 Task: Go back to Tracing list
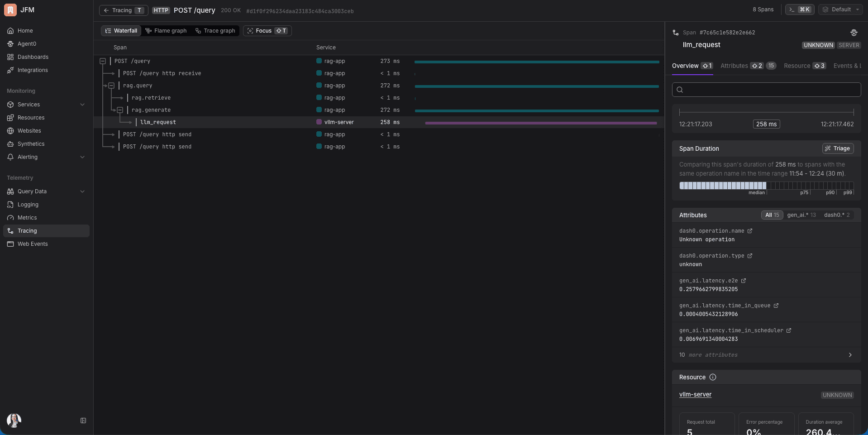[x=124, y=10]
